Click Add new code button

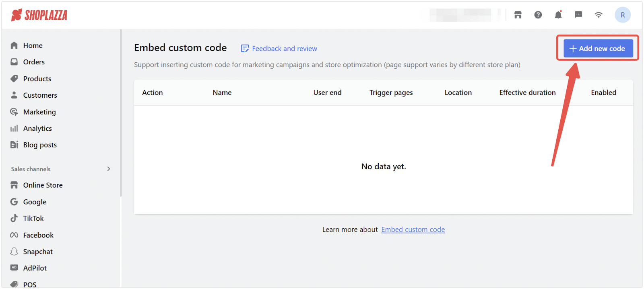point(598,48)
